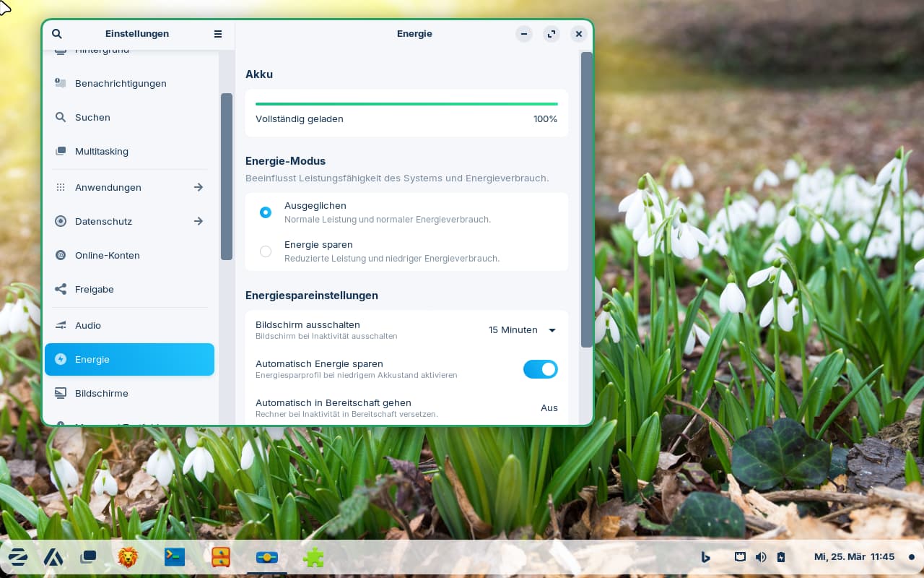Open the green puzzle piece app
Viewport: 924px width, 578px height.
(313, 557)
